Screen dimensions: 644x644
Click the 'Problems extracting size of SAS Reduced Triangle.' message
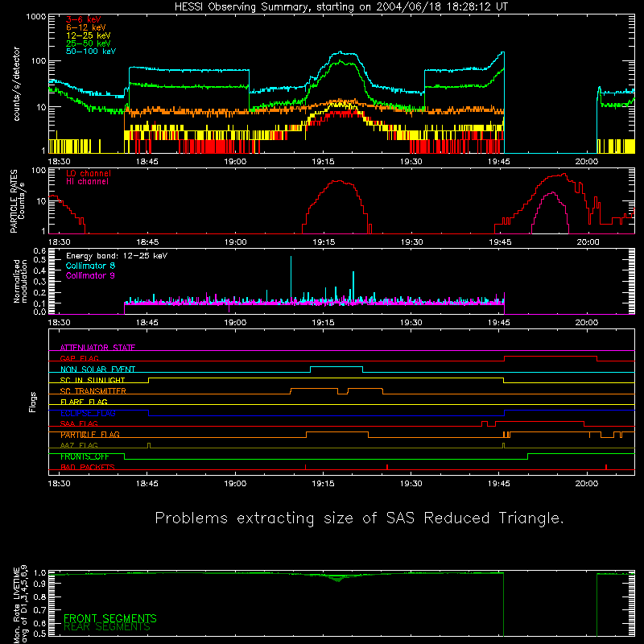point(359,518)
